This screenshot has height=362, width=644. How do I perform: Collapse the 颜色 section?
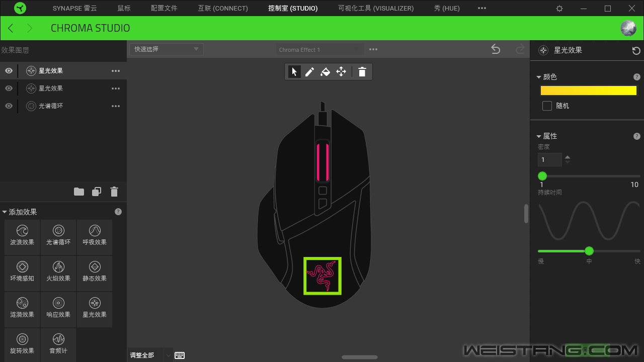539,77
